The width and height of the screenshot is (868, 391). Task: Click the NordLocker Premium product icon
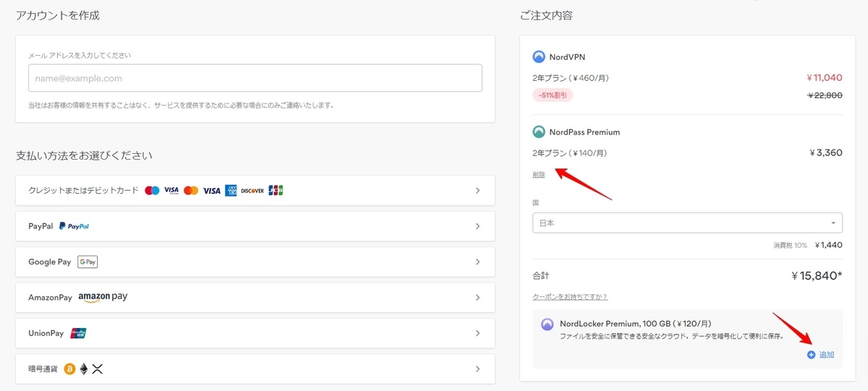[548, 325]
